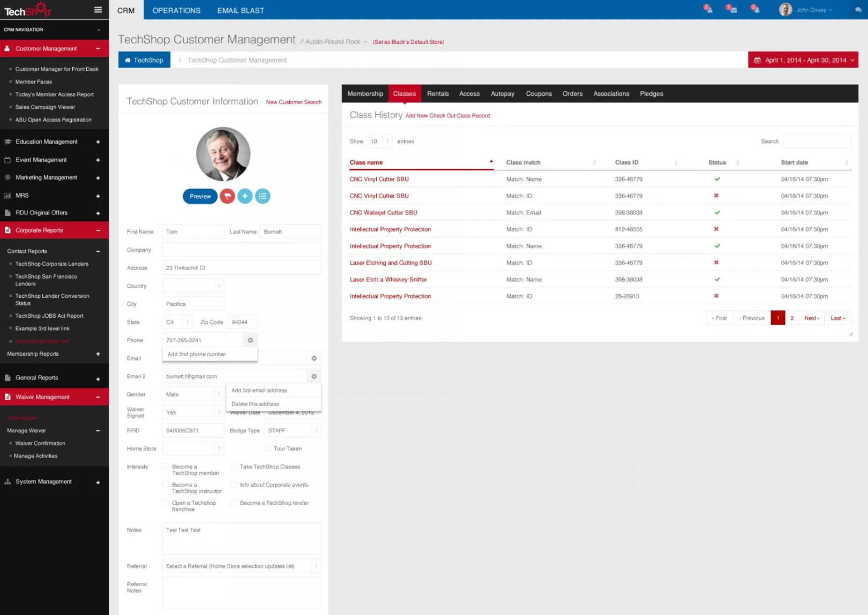Click the gear icon beside Email field
Viewport: 868px width, 615px height.
pyautogui.click(x=314, y=358)
